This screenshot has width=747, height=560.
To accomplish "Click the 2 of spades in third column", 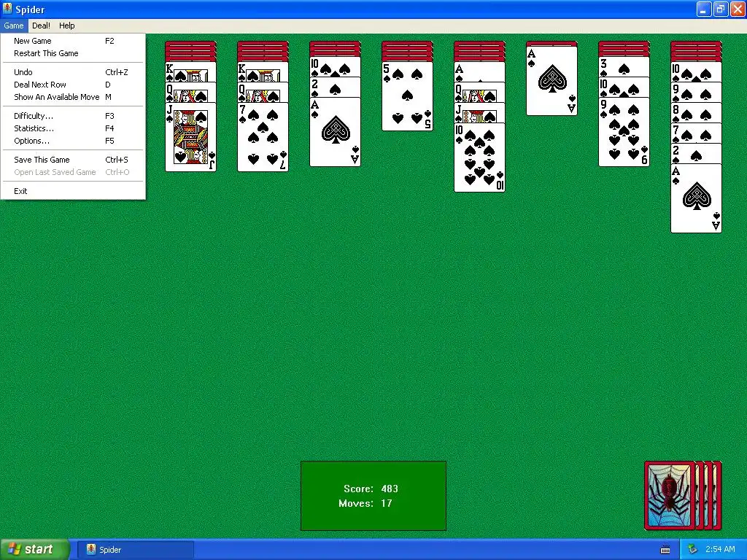I will pyautogui.click(x=335, y=87).
